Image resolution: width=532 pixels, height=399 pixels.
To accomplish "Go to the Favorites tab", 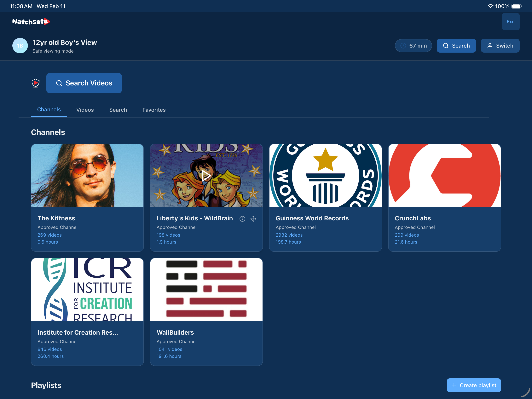I will tap(154, 110).
